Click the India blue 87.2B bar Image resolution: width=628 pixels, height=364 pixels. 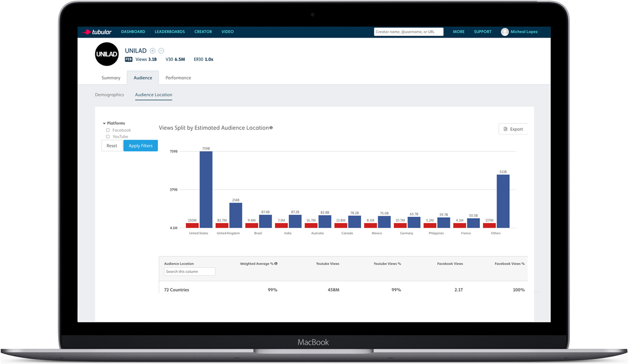click(295, 222)
